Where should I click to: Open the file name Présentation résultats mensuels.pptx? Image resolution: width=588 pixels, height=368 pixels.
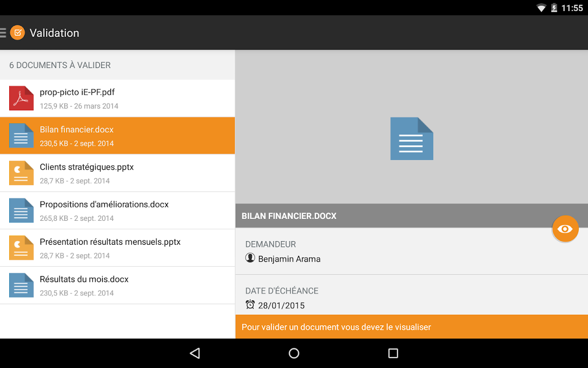(110, 242)
